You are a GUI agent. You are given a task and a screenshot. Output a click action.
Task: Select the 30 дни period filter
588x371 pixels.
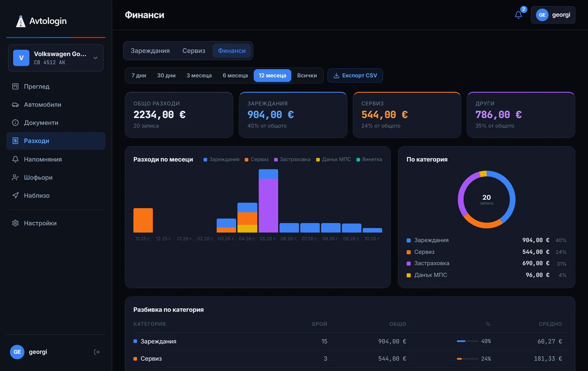166,75
